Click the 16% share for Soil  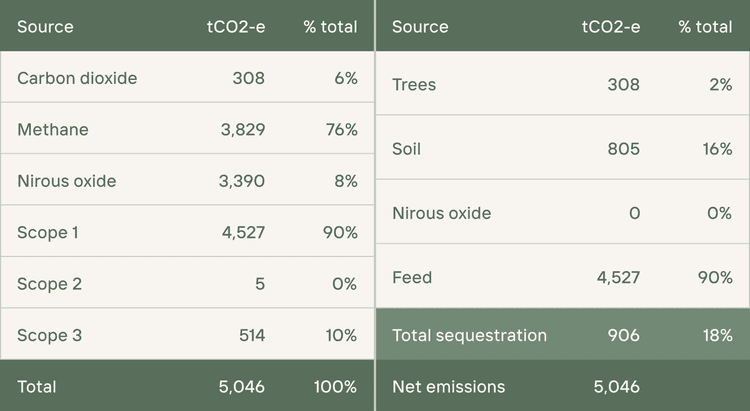[715, 149]
